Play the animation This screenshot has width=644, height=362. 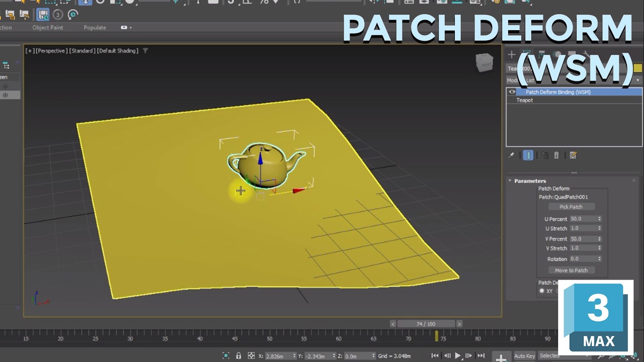pyautogui.click(x=458, y=355)
